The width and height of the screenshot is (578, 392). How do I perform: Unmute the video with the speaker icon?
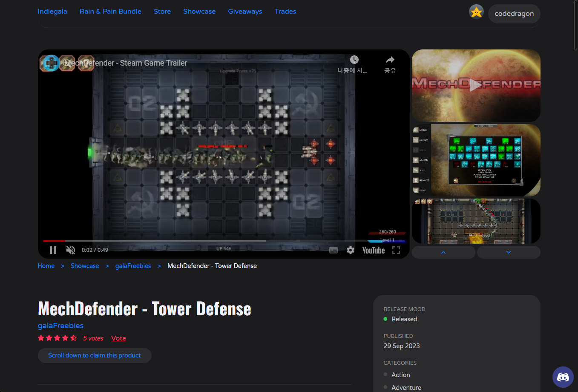click(71, 250)
